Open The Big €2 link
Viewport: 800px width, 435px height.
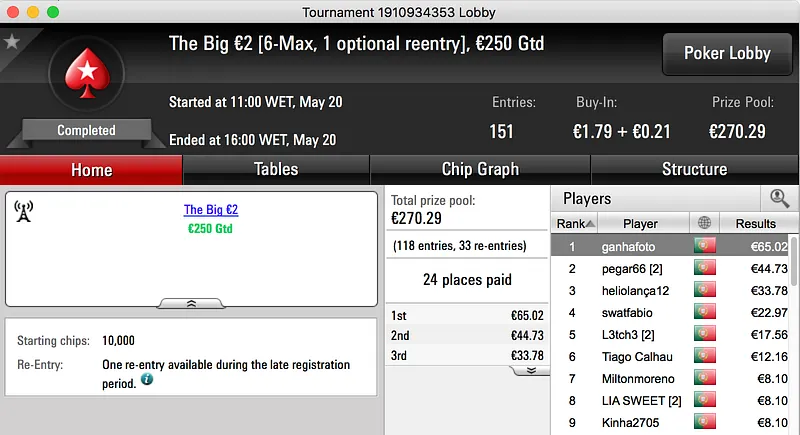click(211, 210)
